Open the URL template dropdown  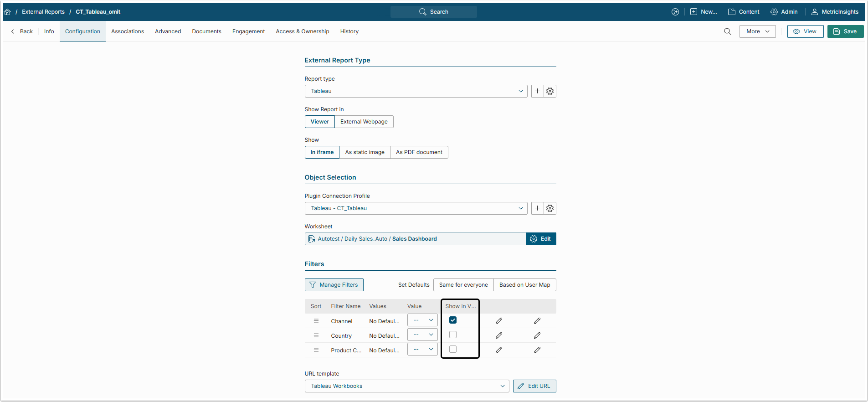[406, 386]
